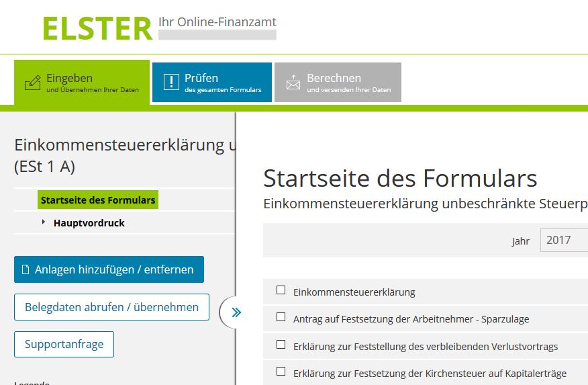Screen dimensions: 588x385
Task: Check Erklärung zum verbleibenden Verlustvortrag box
Action: point(281,345)
